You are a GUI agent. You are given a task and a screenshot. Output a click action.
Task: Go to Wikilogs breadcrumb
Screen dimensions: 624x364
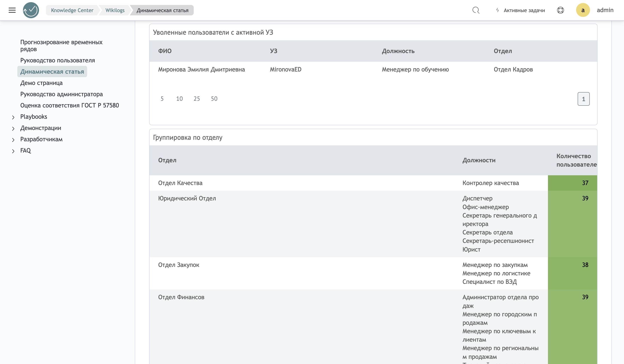pyautogui.click(x=115, y=10)
